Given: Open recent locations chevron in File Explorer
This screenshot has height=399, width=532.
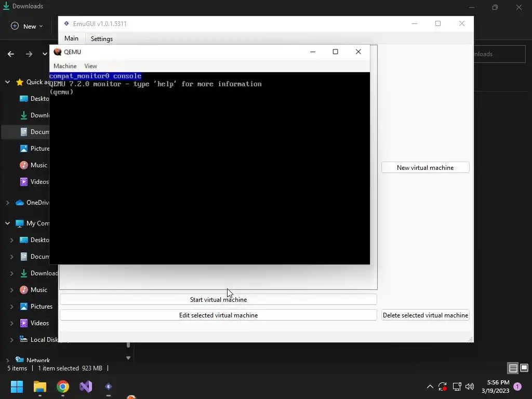Looking at the screenshot, I should pos(45,54).
